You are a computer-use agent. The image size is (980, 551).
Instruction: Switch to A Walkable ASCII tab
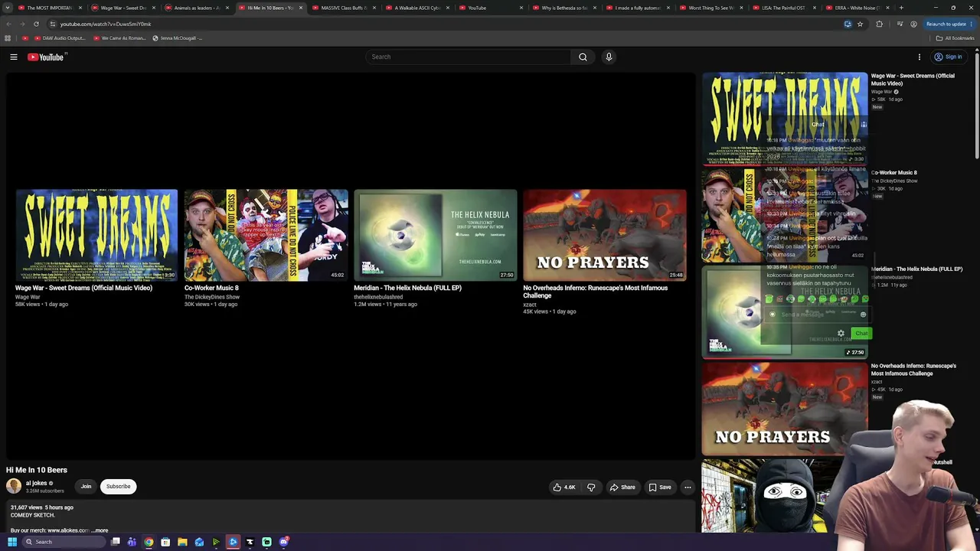[x=416, y=8]
